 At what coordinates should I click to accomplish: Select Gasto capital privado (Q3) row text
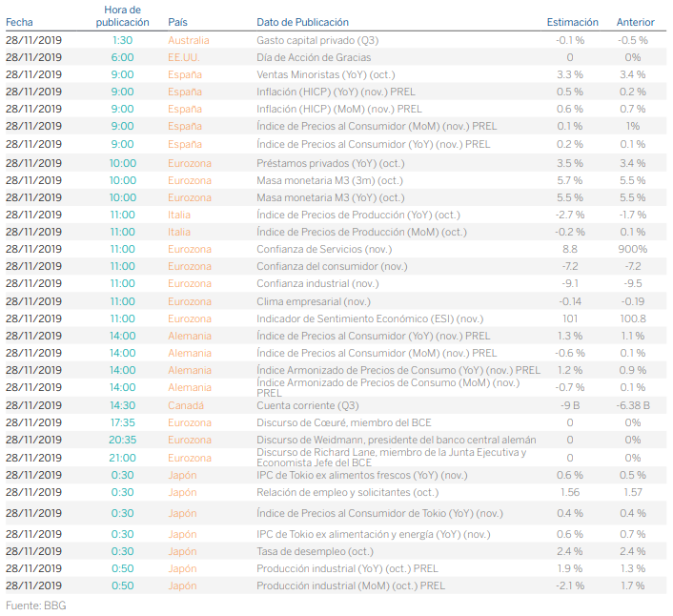point(318,40)
